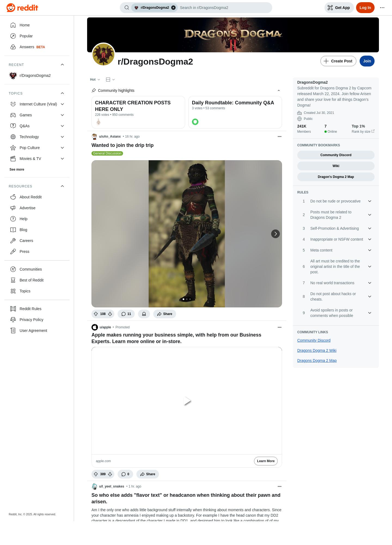The height and width of the screenshot is (545, 392).
Task: Open the Hot sort dropdown
Action: coord(95,80)
